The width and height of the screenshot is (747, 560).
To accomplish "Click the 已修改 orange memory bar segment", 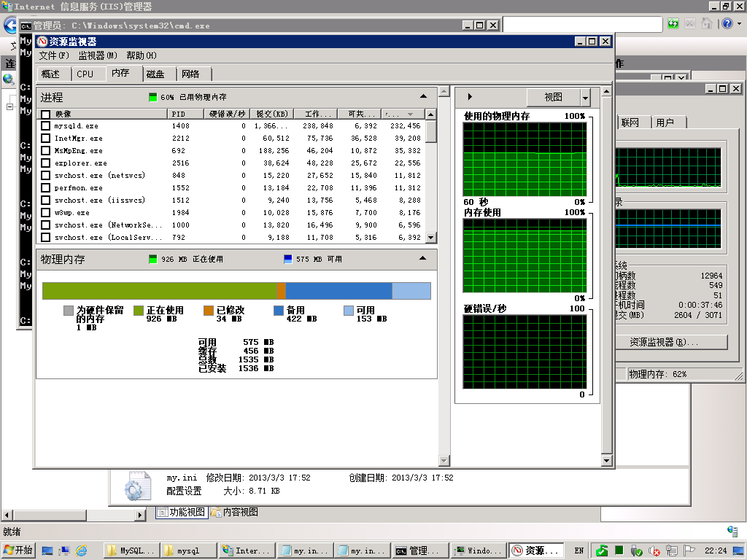I will [281, 291].
